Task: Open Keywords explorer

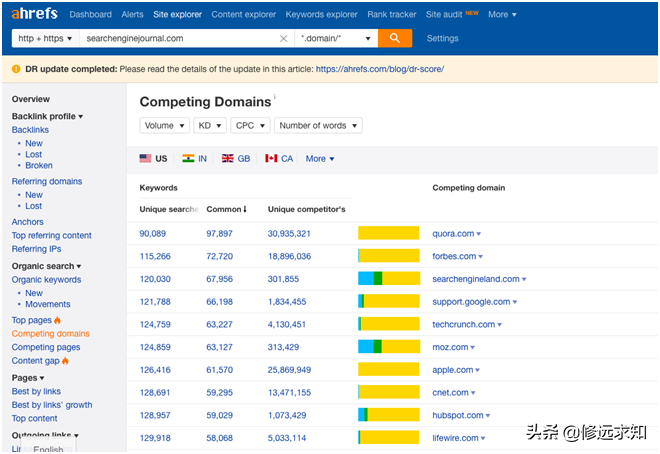Action: (x=322, y=14)
